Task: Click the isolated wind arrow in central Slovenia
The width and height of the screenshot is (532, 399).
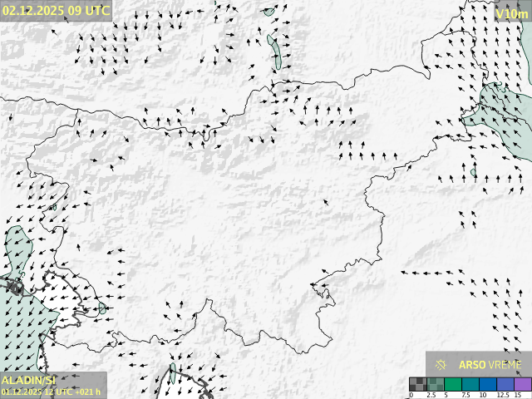Action: coord(326,202)
